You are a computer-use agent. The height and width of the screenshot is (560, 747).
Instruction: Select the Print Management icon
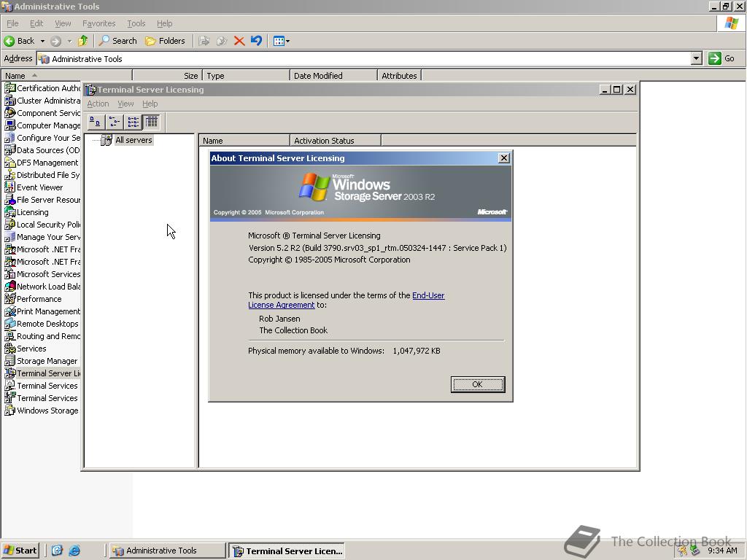(x=10, y=311)
